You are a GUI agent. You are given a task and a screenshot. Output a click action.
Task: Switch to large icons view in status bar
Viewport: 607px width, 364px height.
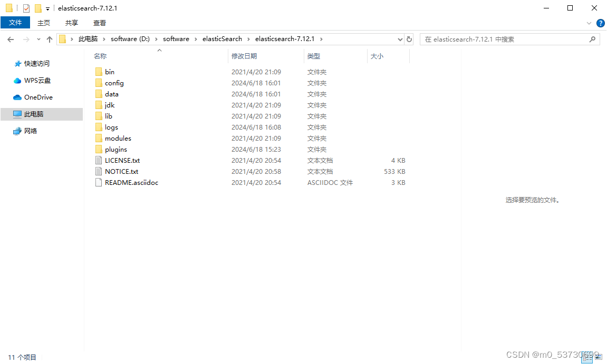599,358
